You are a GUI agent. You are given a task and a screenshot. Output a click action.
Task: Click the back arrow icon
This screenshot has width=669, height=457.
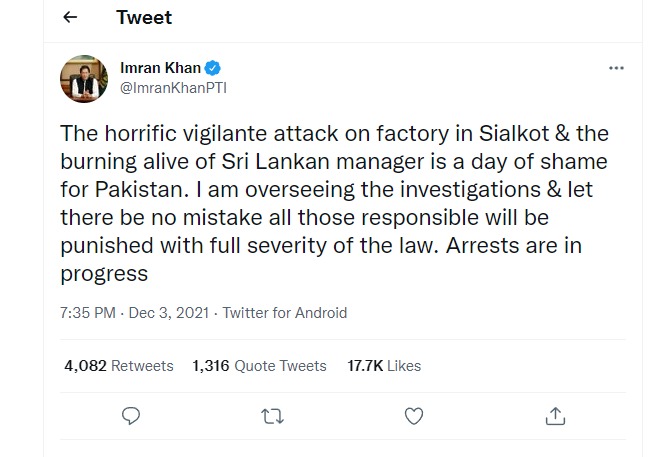coord(70,18)
